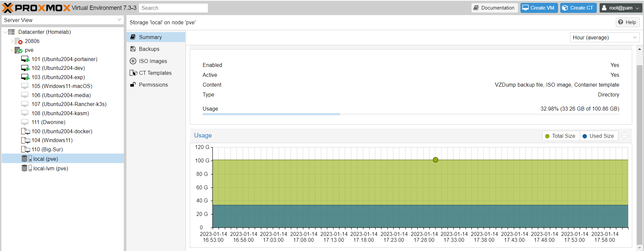Image resolution: width=644 pixels, height=251 pixels.
Task: Click the Help button label
Action: click(x=631, y=22)
